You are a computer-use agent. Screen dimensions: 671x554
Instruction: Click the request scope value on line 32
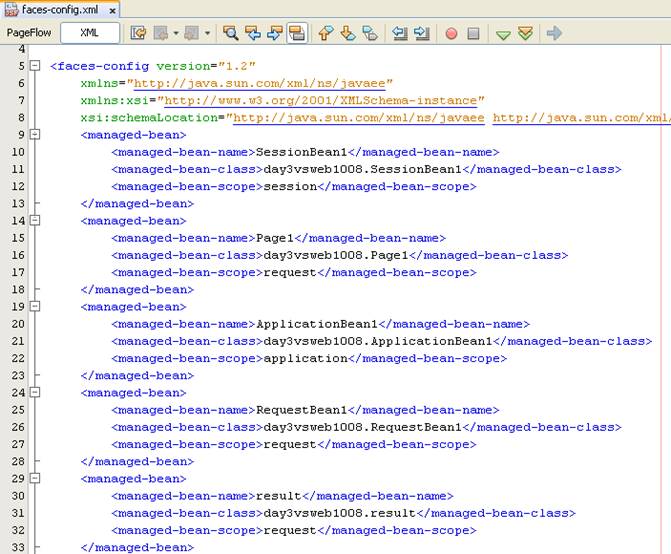coord(290,530)
